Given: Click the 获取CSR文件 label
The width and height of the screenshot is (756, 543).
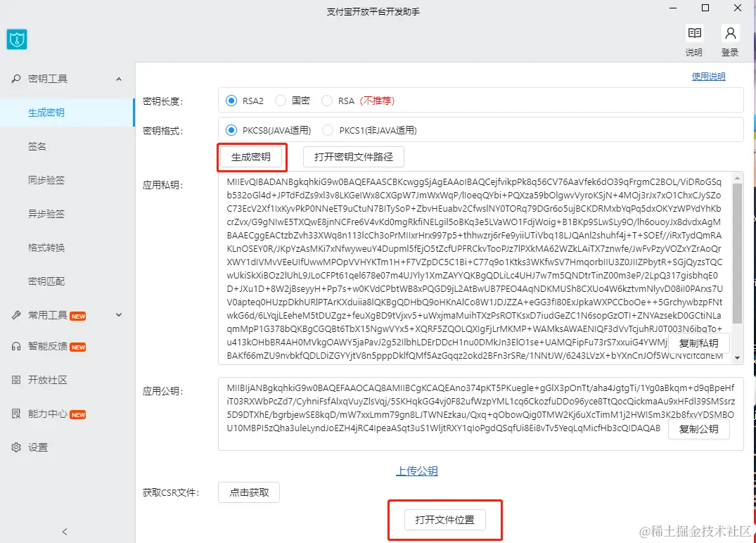Looking at the screenshot, I should [x=171, y=492].
